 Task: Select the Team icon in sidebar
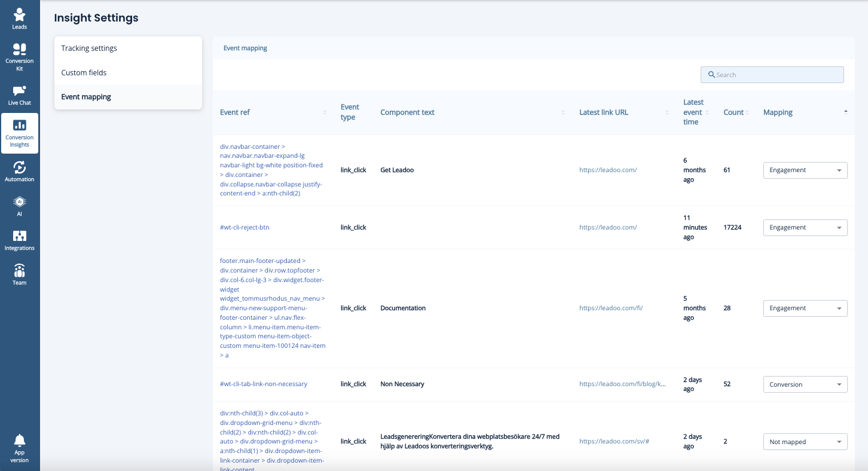pyautogui.click(x=19, y=273)
